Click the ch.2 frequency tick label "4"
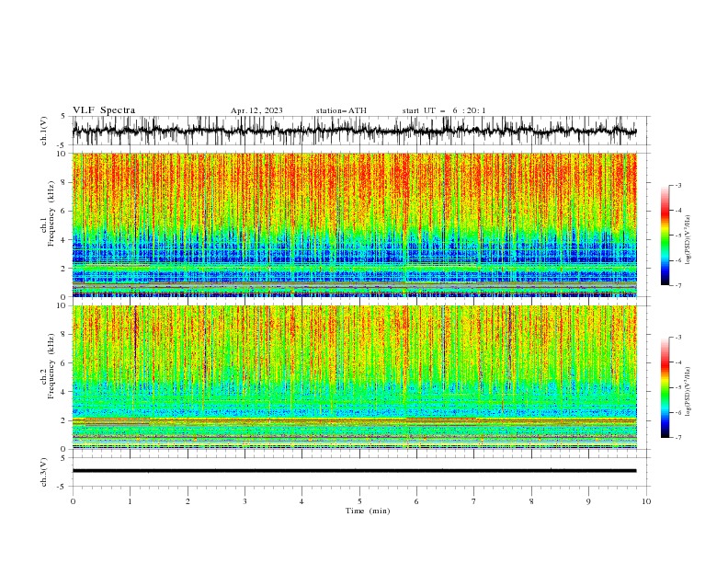728x563 pixels. [x=63, y=392]
